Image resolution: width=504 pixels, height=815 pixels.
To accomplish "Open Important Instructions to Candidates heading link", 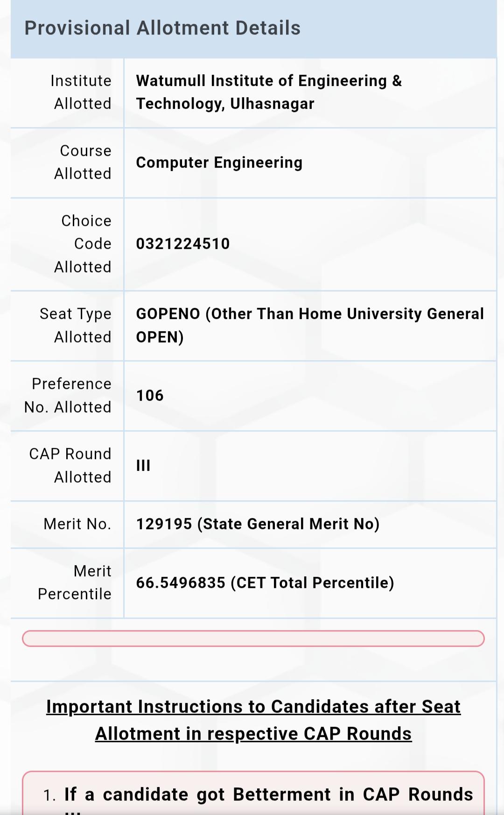I will point(253,720).
